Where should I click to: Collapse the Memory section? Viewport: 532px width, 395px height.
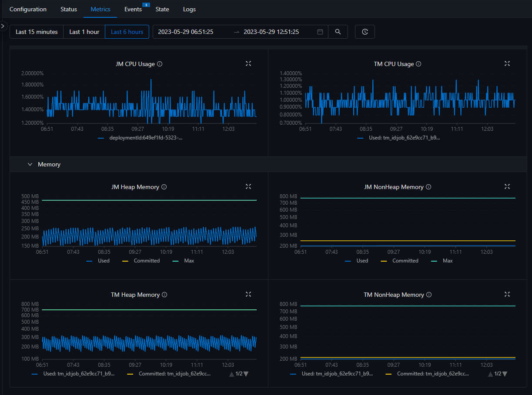30,164
